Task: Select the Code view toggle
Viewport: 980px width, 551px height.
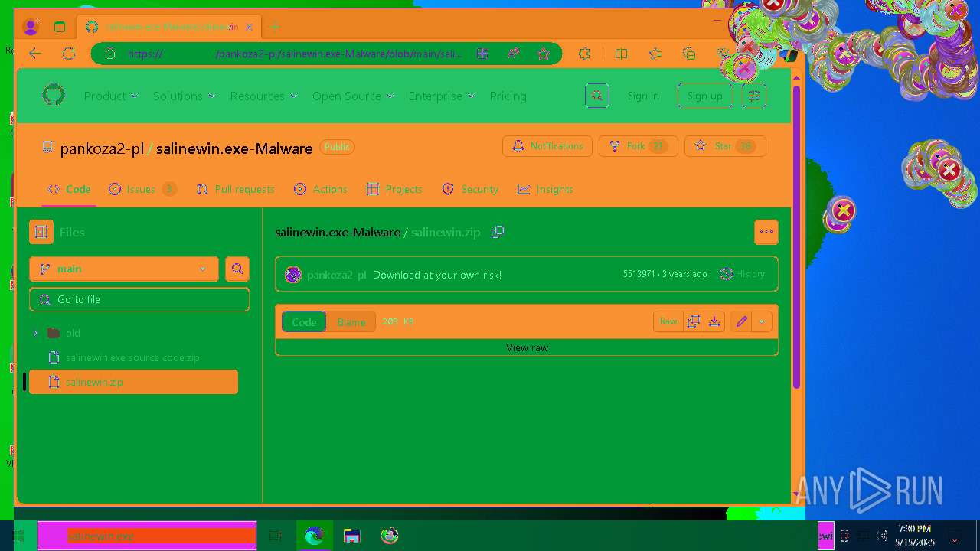Action: 304,322
